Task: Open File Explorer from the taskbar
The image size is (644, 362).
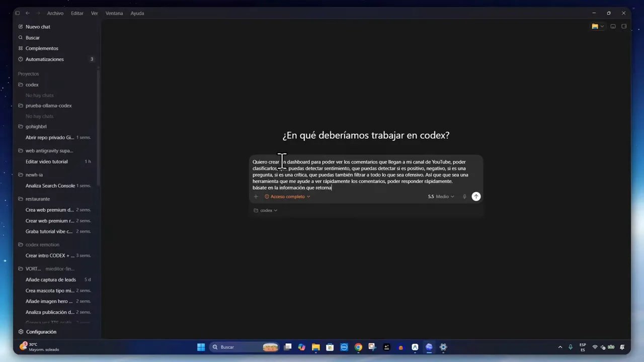Action: point(315,347)
